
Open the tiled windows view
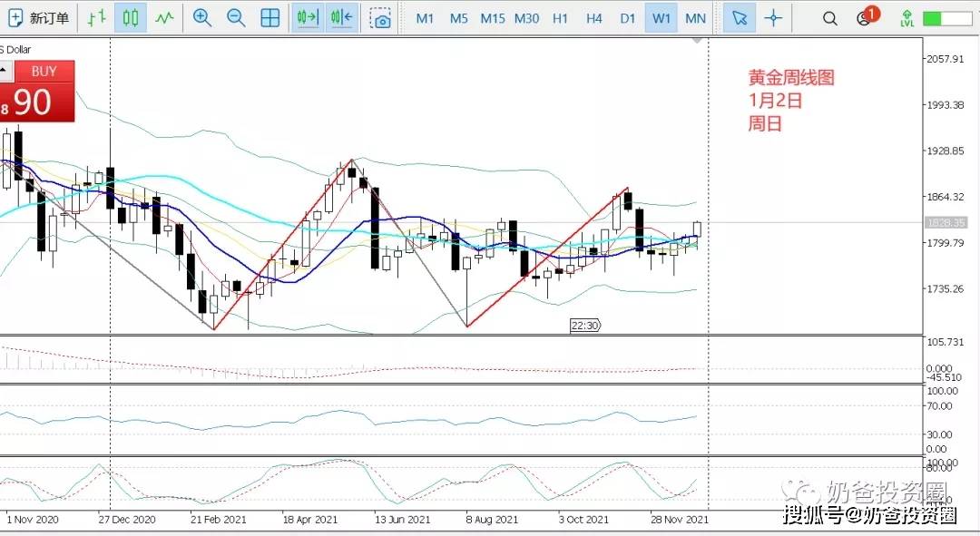click(270, 17)
